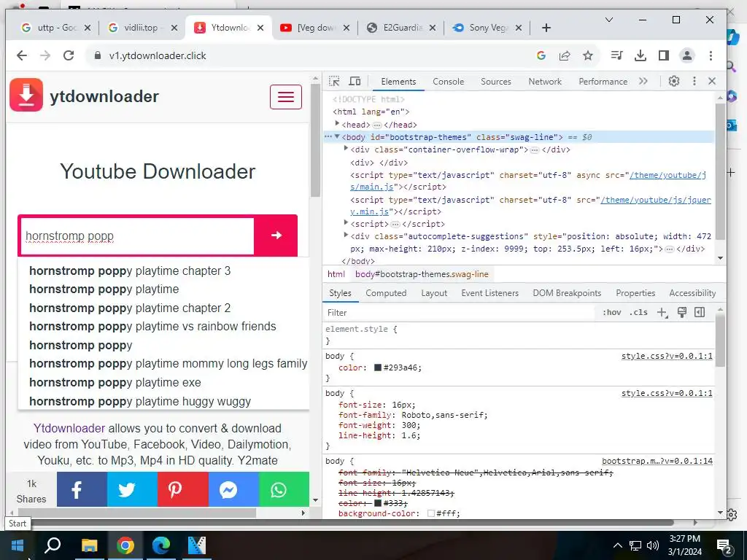Toggle the device toolbar icon in DevTools

(355, 82)
